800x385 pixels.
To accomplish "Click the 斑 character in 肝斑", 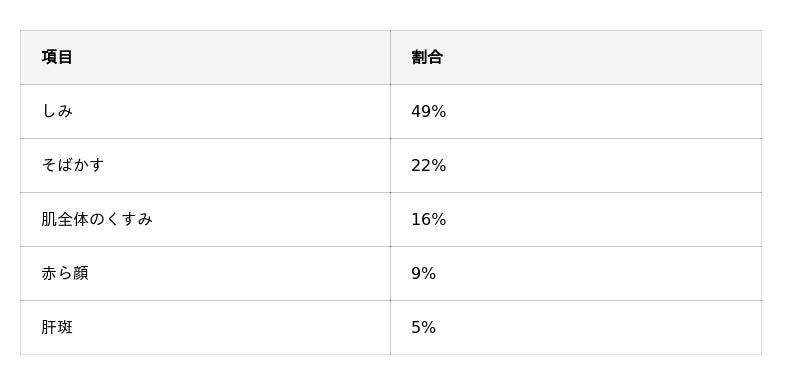I will click(65, 327).
